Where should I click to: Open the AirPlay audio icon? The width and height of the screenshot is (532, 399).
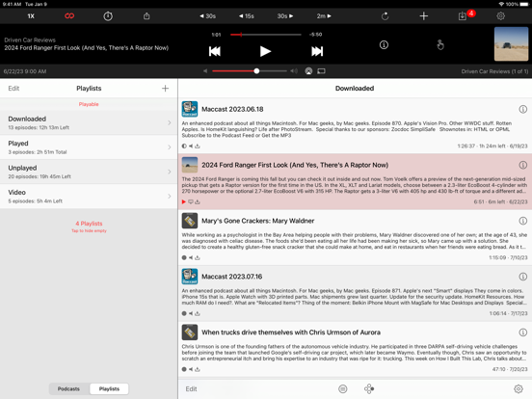(x=308, y=71)
